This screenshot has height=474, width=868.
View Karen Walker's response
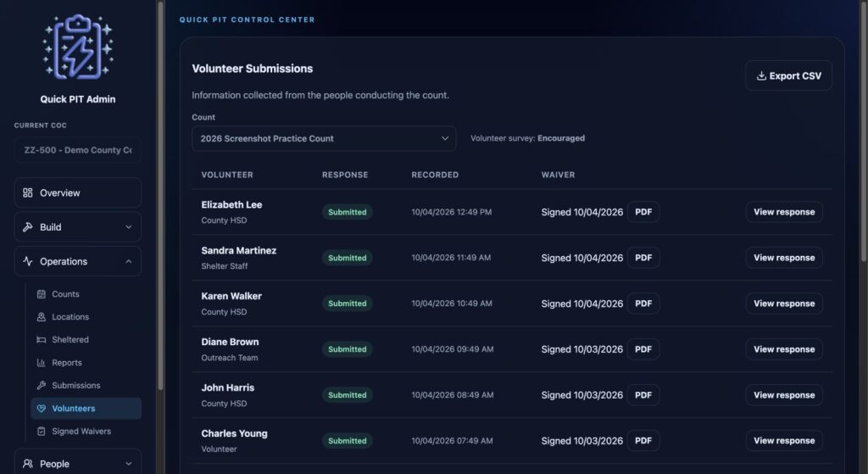[784, 304]
